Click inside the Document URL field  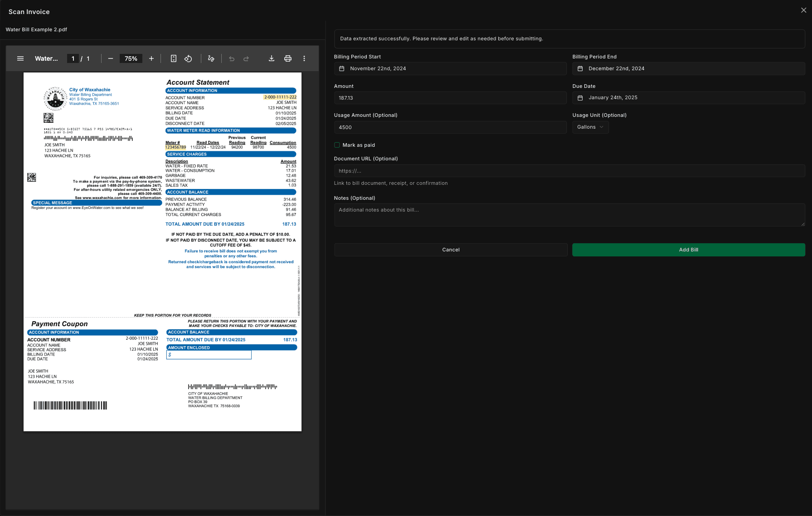point(569,171)
